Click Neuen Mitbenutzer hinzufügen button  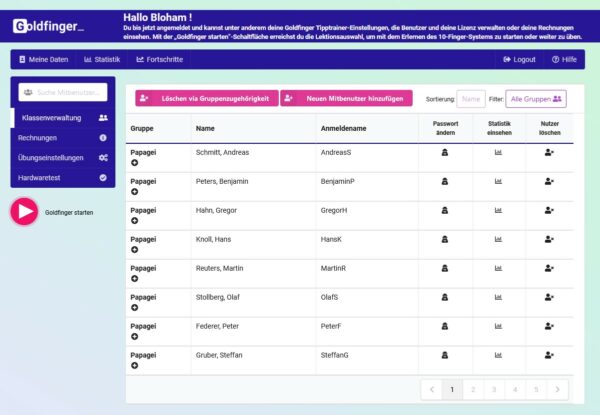(347, 99)
